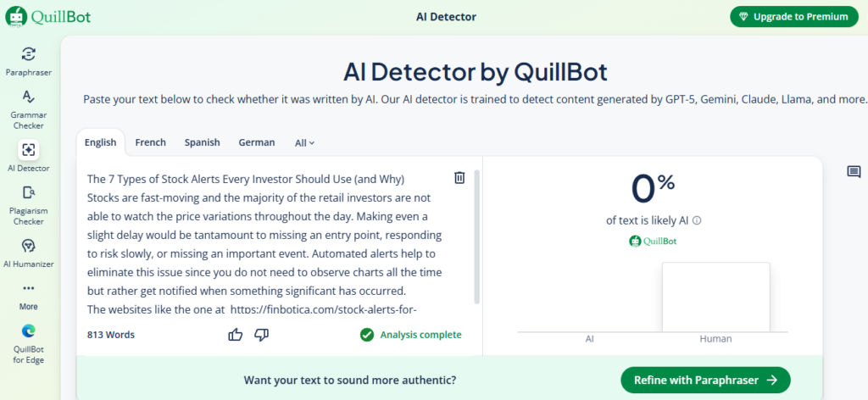
Task: Open the Paraphraser tool in sidebar
Action: pyautogui.click(x=29, y=55)
